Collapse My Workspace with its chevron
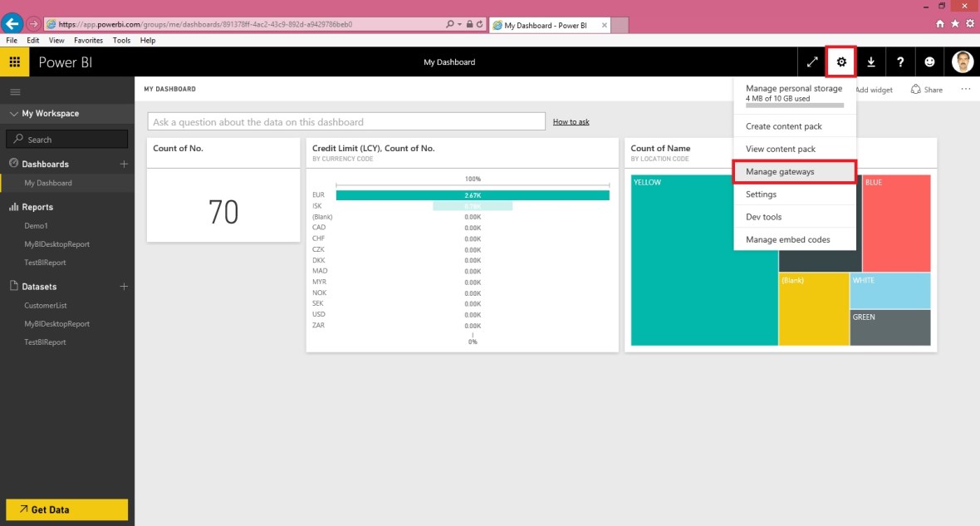 (13, 113)
